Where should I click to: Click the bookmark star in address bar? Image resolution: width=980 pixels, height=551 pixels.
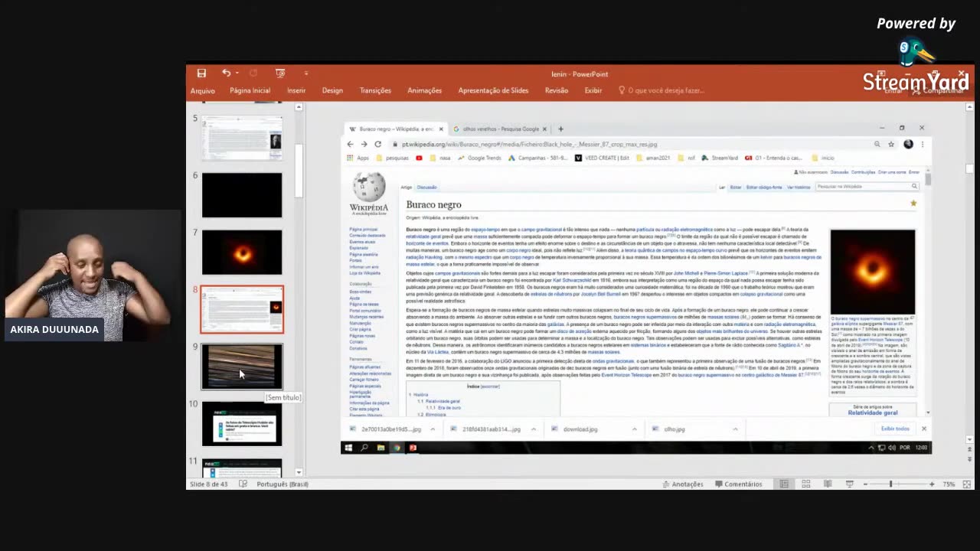coord(891,144)
